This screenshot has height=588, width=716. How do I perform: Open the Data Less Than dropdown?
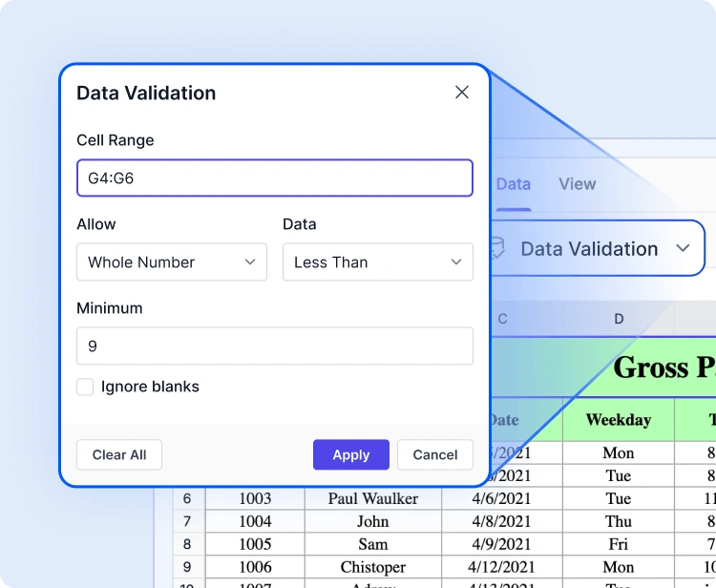377,262
